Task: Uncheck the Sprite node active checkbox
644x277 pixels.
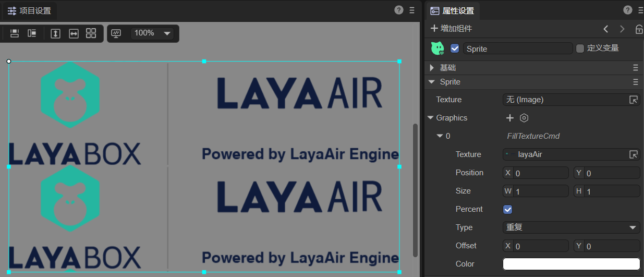Action: (x=455, y=49)
